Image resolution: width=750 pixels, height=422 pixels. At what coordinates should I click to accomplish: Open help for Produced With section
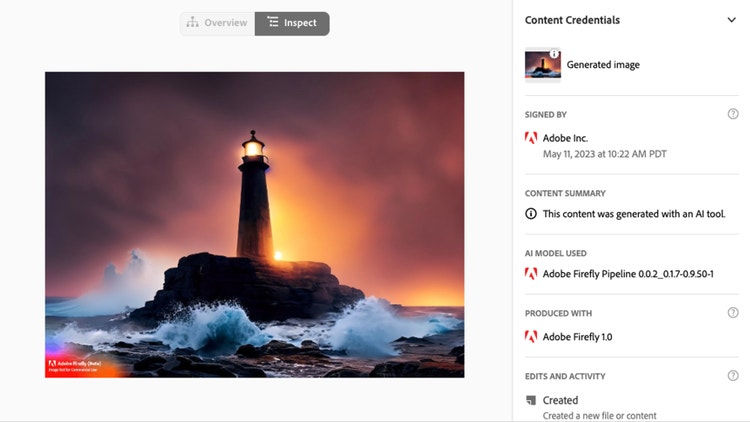tap(733, 312)
